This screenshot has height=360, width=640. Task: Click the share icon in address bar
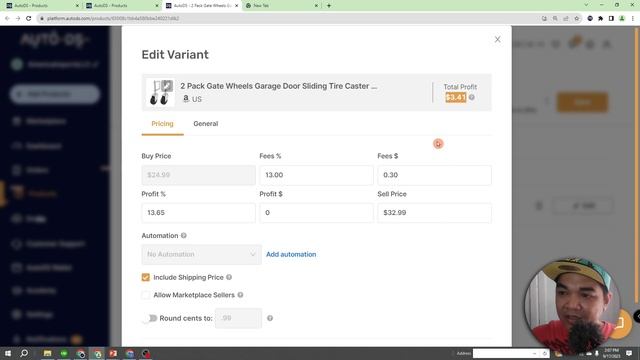(566, 18)
